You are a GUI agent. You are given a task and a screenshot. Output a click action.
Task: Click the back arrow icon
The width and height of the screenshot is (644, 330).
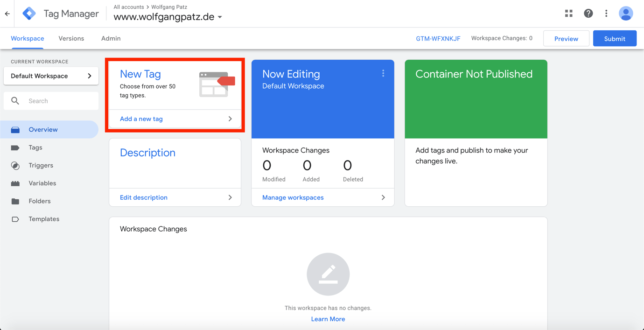pyautogui.click(x=7, y=14)
